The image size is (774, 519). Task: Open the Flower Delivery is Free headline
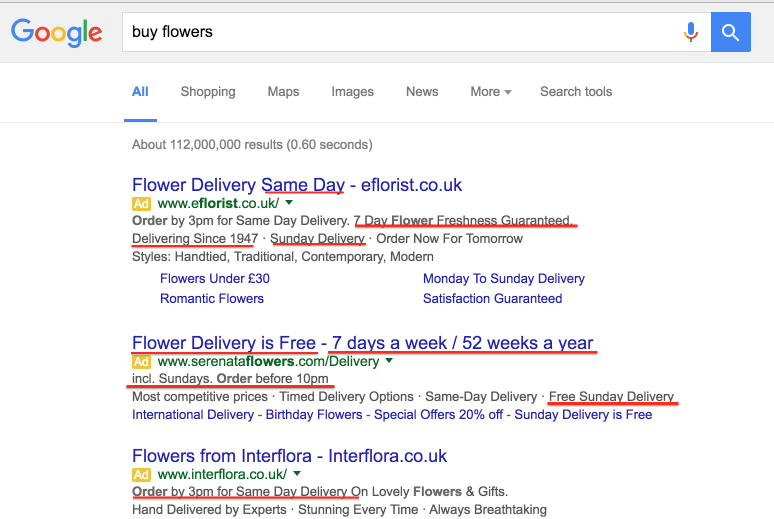[x=363, y=343]
